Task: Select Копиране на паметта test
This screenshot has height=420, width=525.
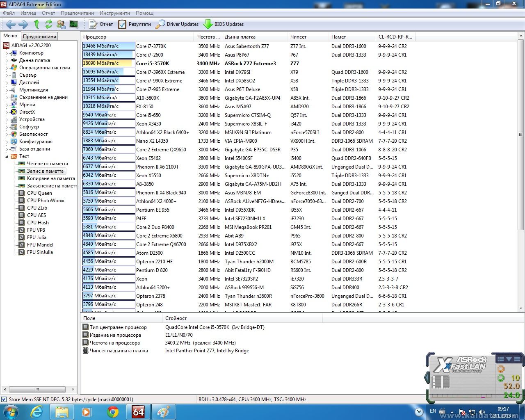Action: click(51, 178)
